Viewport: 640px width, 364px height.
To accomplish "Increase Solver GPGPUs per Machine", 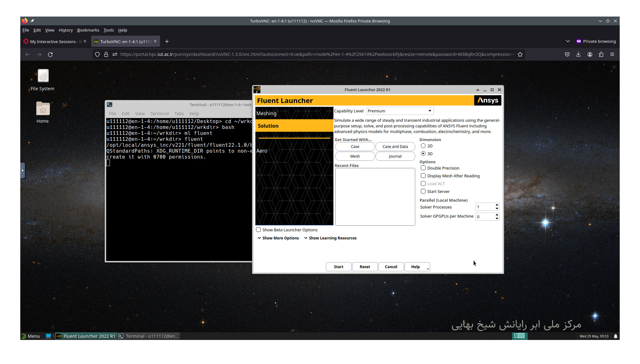I will coord(497,214).
